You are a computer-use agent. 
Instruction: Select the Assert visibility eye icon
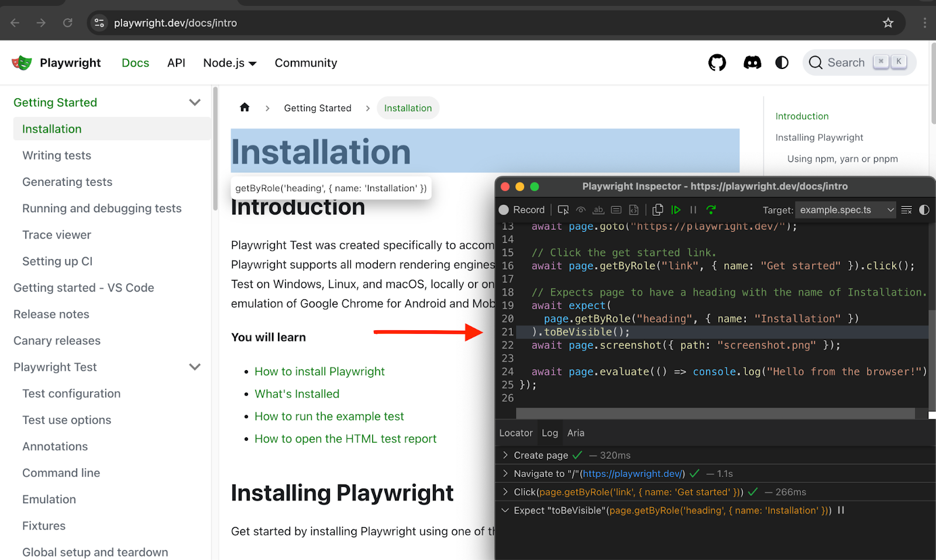tap(581, 210)
